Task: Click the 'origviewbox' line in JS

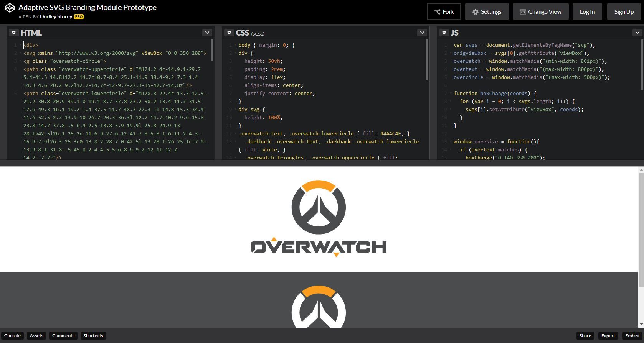Action: [521, 53]
